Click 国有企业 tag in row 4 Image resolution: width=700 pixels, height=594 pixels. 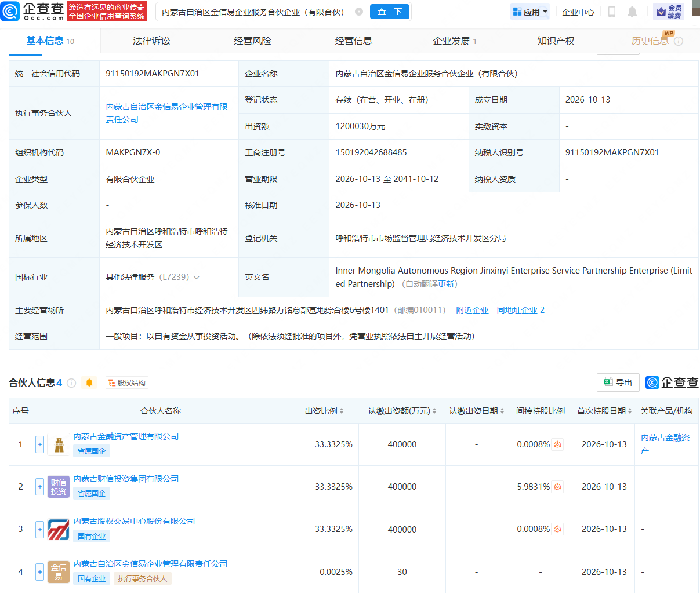point(92,578)
